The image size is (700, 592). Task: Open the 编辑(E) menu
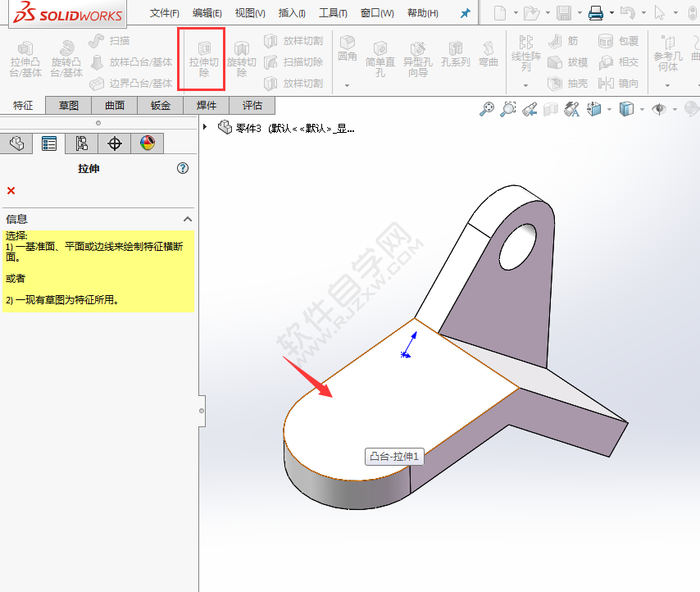[207, 13]
